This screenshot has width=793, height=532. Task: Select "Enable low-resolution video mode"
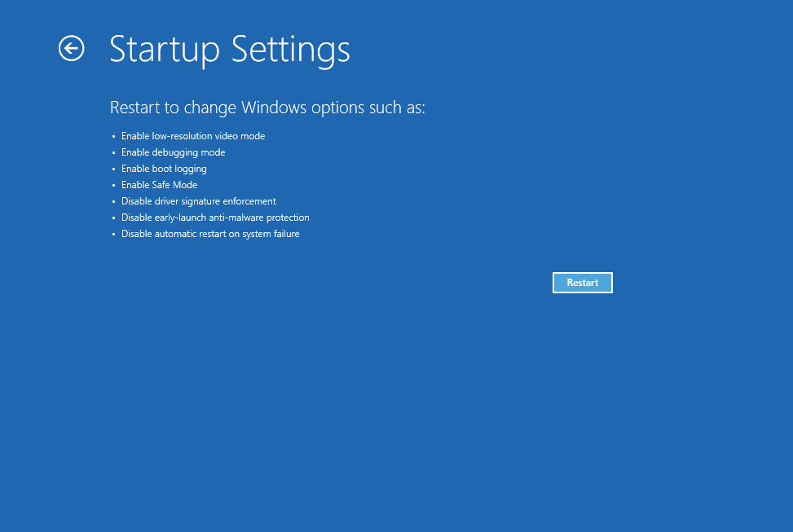pos(192,136)
